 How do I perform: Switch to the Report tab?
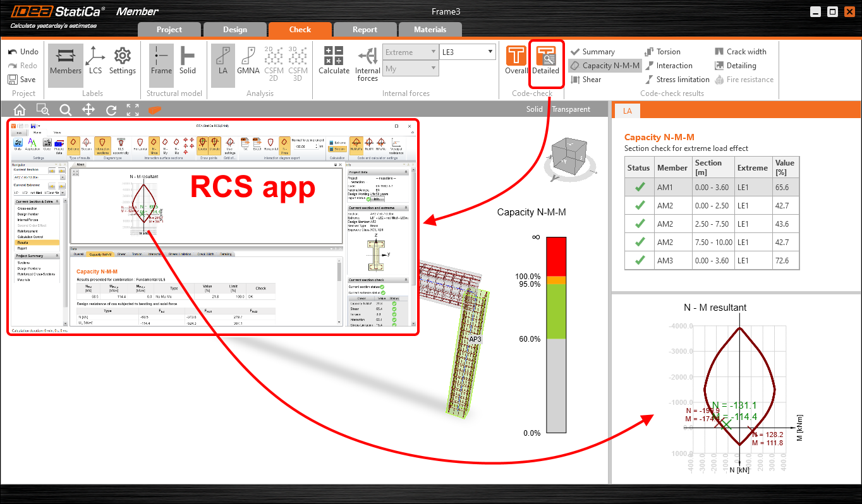[x=365, y=30]
